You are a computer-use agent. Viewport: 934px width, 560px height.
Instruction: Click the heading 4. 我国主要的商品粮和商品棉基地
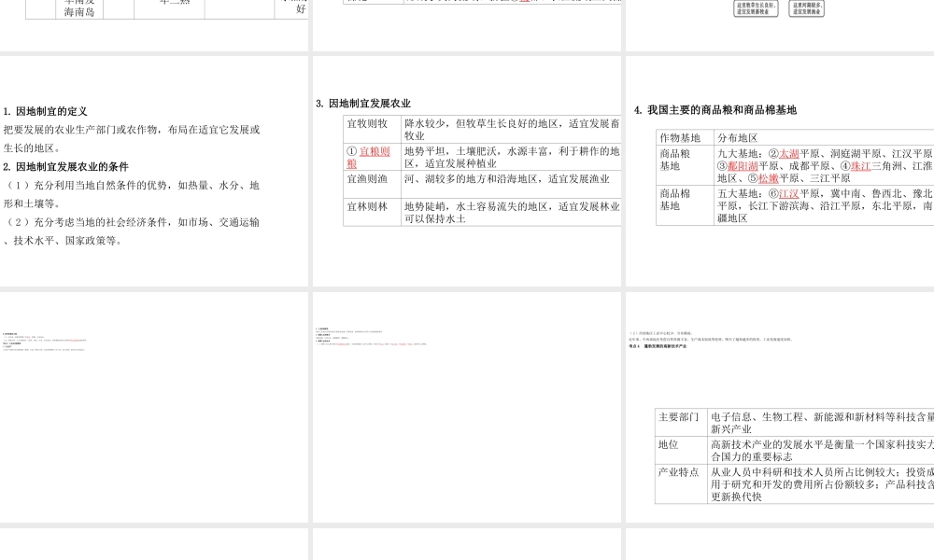(715, 109)
